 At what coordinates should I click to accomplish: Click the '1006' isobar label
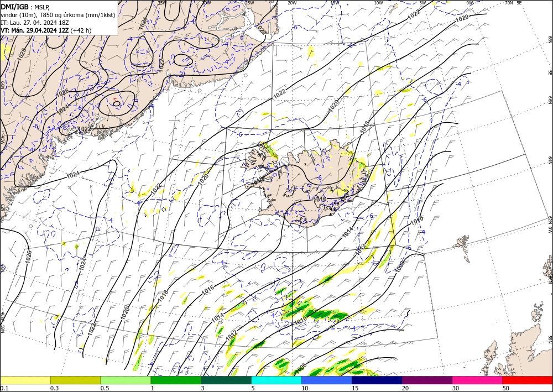click(x=300, y=368)
